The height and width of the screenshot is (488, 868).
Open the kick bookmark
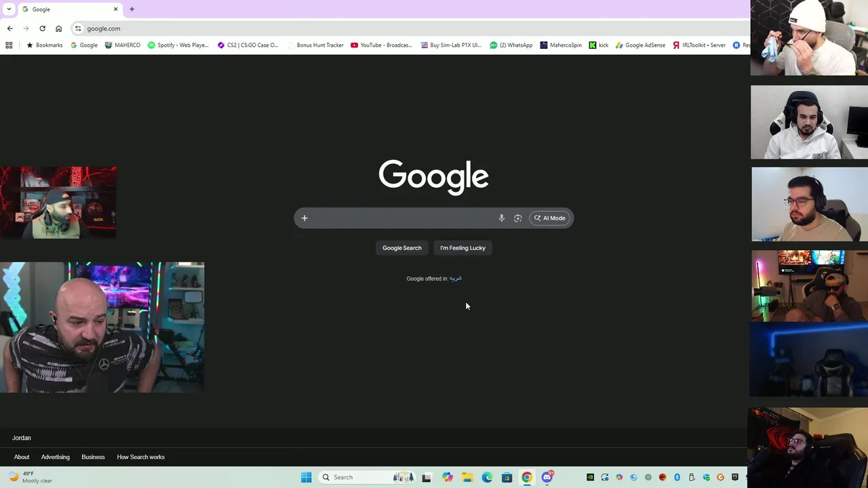(x=599, y=45)
